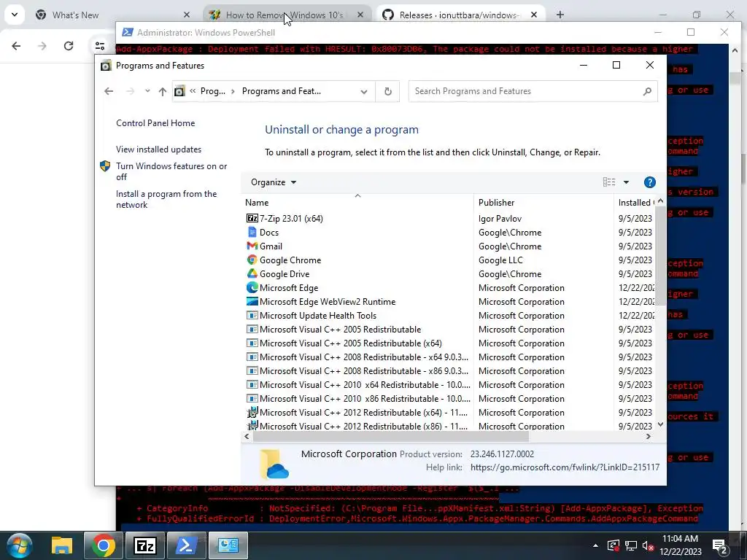Select Microsoft Visual C++ 2005 Redistributable (x64)

(x=350, y=343)
